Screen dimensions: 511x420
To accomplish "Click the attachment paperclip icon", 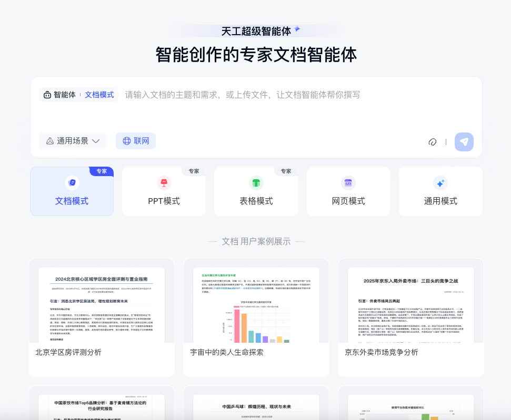I will [432, 142].
